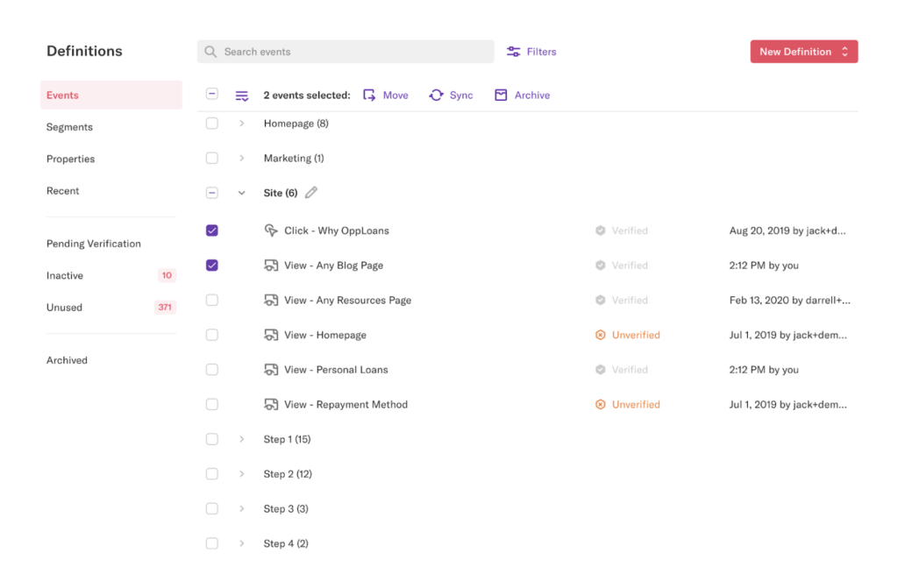Screen dimensions: 898x588
Task: Uncheck the Click - Why OppLoans checkbox
Action: pos(212,230)
